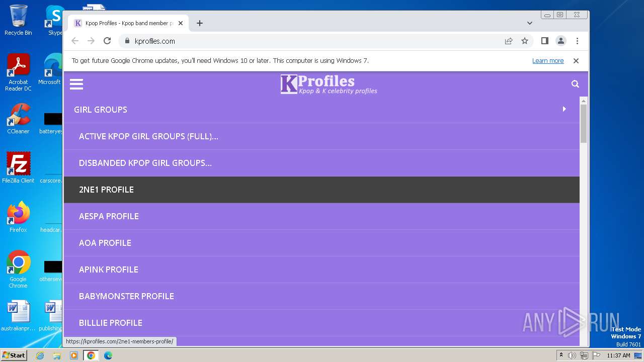Screen dimensions: 644x362
Task: Bookmark this tab with star icon
Action: [x=525, y=41]
